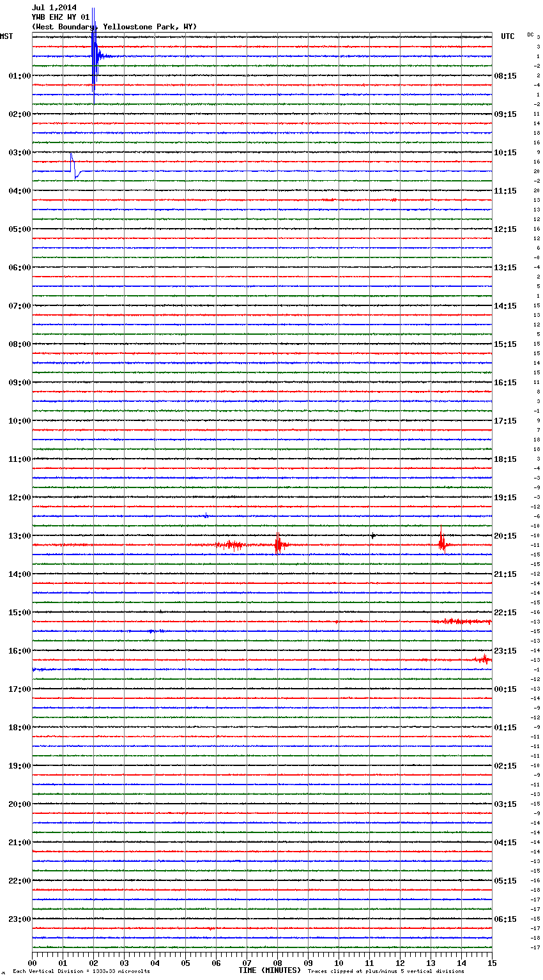Screen dimensions: 543x980
Task: Select the 22:00 MST row label
Action: pos(20,880)
